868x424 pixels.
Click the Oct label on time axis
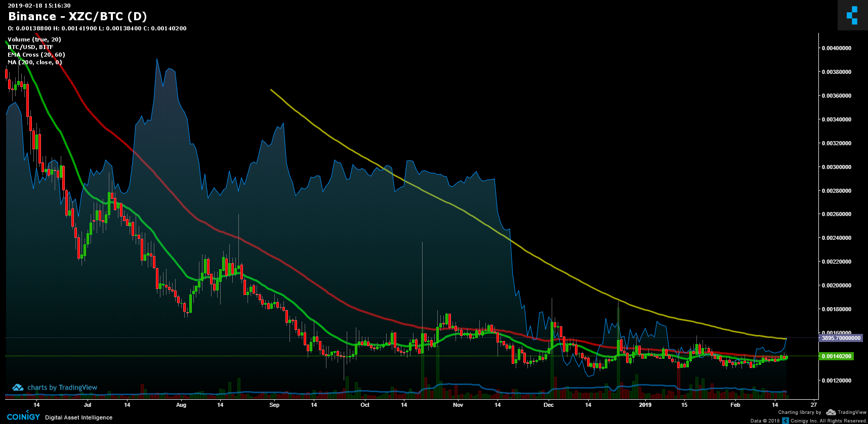365,405
